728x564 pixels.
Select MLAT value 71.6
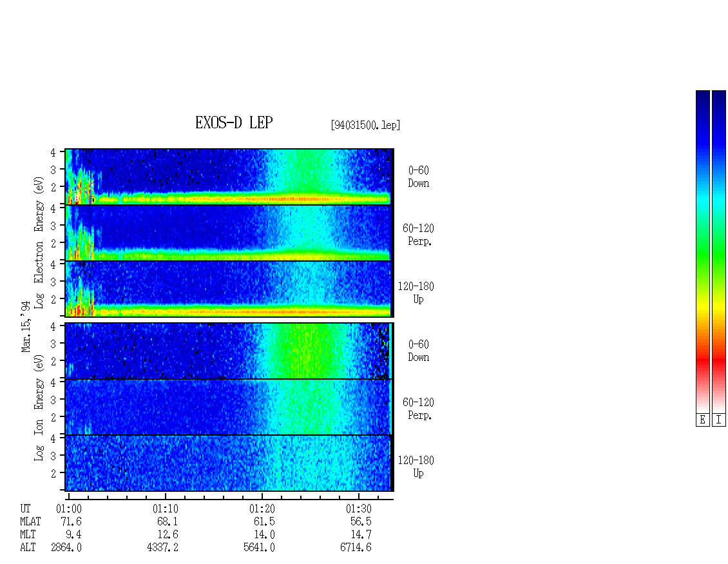point(71,521)
